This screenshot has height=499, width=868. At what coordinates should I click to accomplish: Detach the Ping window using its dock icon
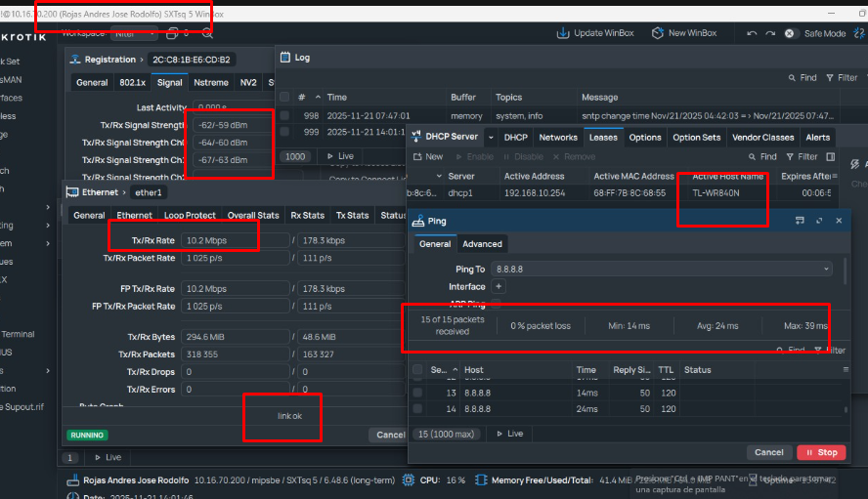pyautogui.click(x=801, y=221)
